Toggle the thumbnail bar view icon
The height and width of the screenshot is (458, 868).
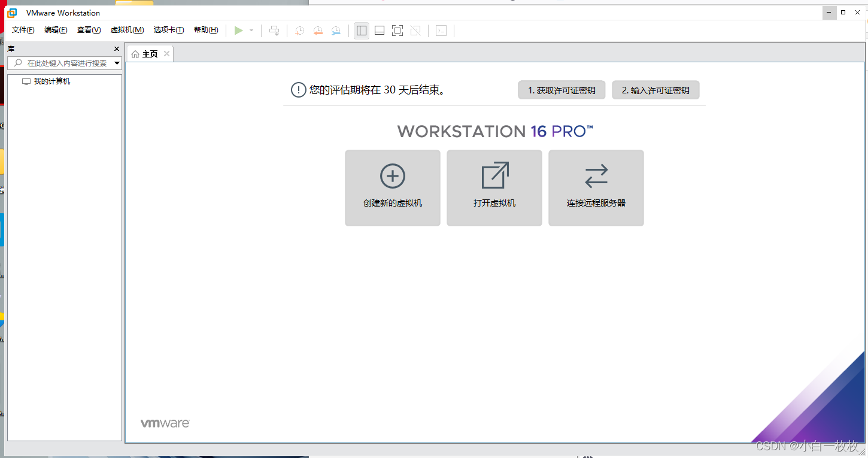click(x=380, y=31)
